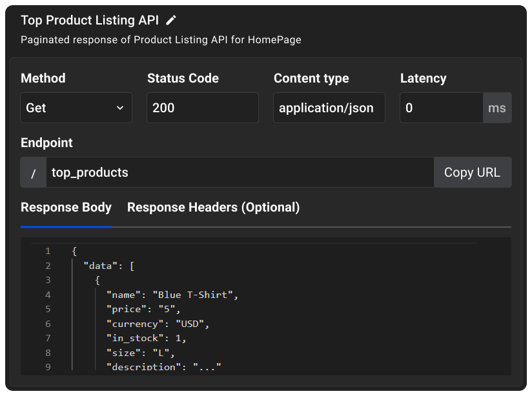Click the "data": [ line in editor

click(109, 266)
